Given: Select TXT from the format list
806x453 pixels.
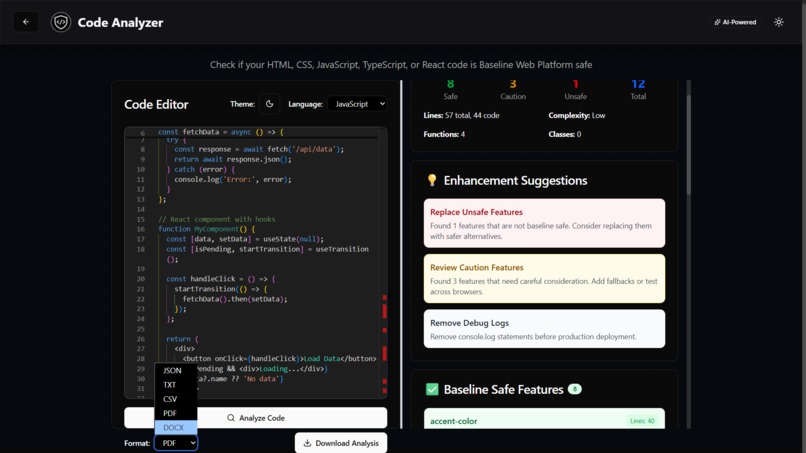Looking at the screenshot, I should click(x=176, y=385).
